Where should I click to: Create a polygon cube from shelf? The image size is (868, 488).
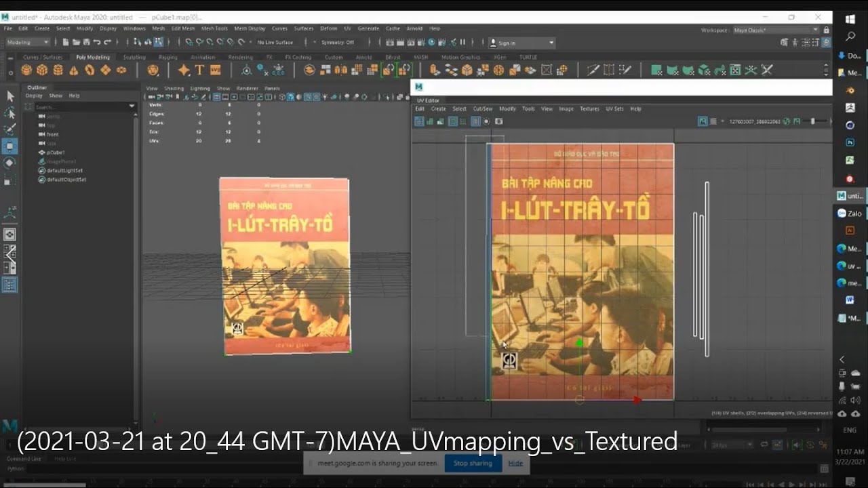point(42,70)
